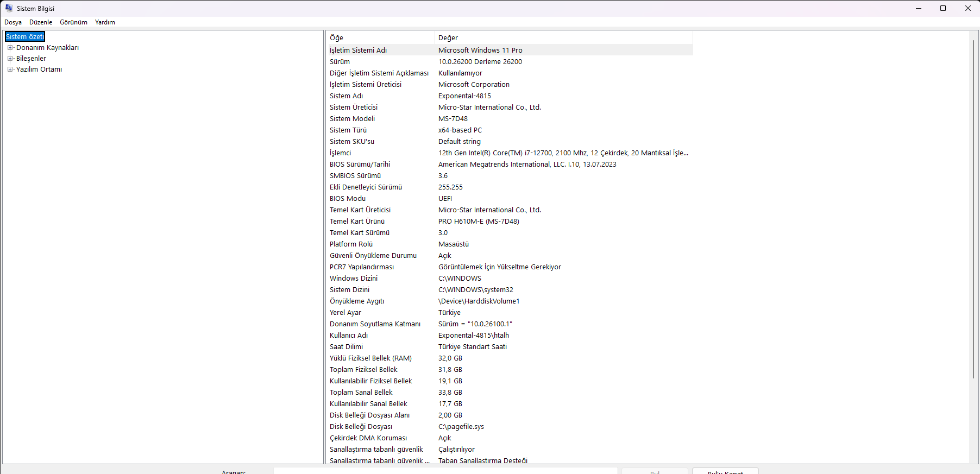The height and width of the screenshot is (474, 980).
Task: Select value C:\WINDOWS\system32
Action: [476, 289]
